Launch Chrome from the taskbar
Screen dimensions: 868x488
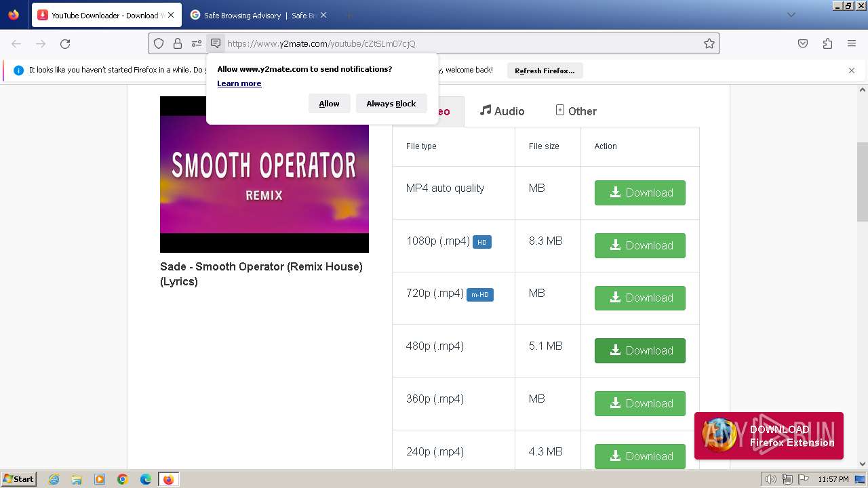123,479
